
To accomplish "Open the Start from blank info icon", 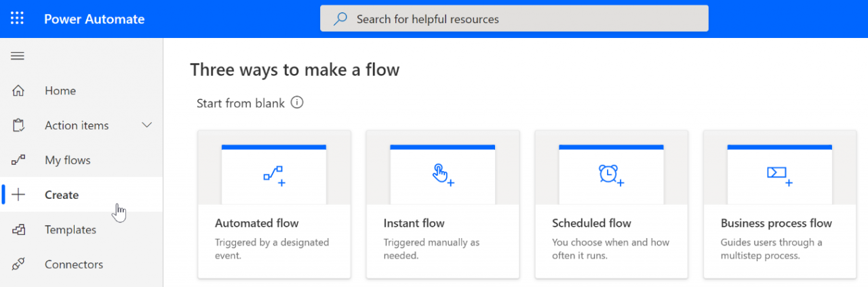I will point(297,103).
